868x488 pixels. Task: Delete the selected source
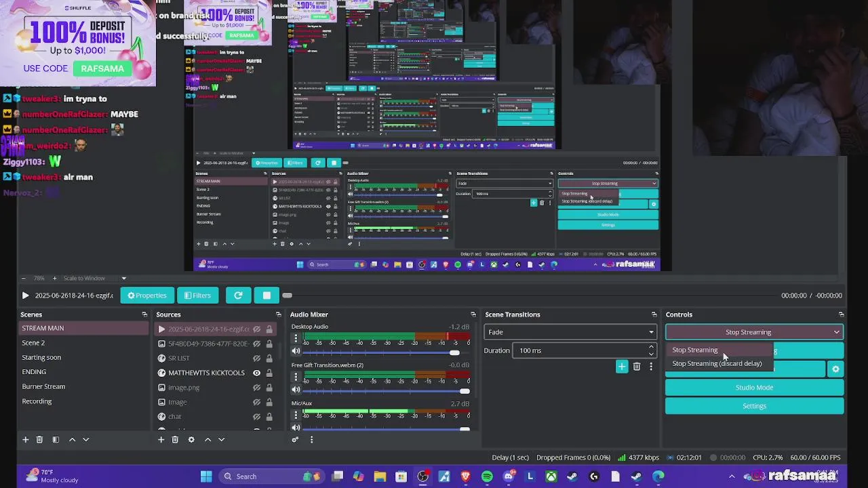(x=175, y=439)
